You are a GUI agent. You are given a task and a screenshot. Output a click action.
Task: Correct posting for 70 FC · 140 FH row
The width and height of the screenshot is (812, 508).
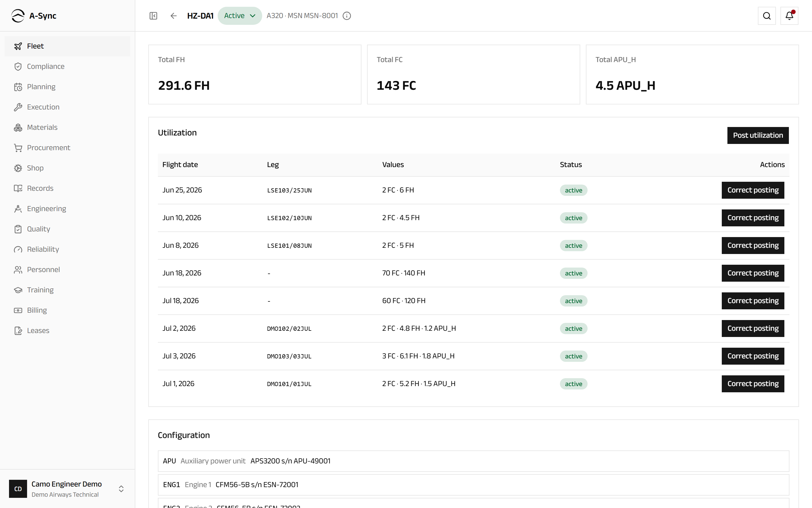753,273
